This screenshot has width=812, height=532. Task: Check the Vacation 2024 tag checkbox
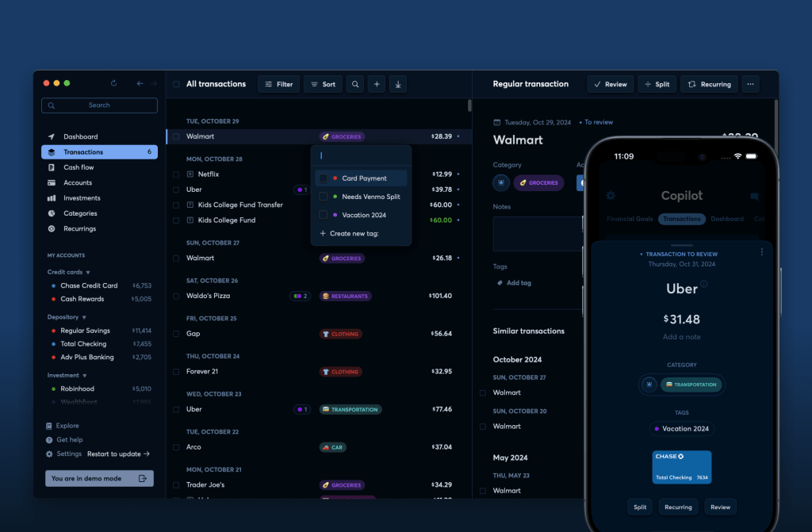(x=324, y=215)
